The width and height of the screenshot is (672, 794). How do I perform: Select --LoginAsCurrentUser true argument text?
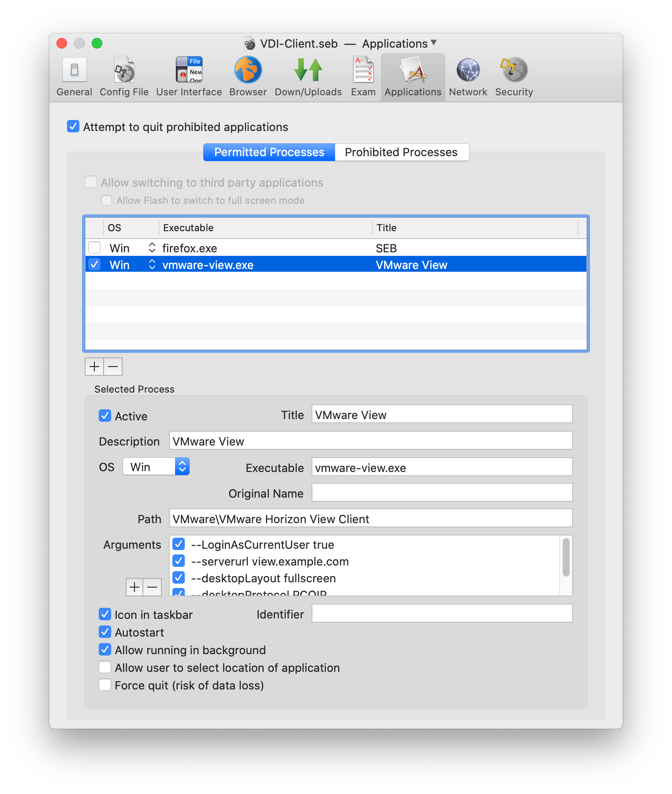[262, 544]
